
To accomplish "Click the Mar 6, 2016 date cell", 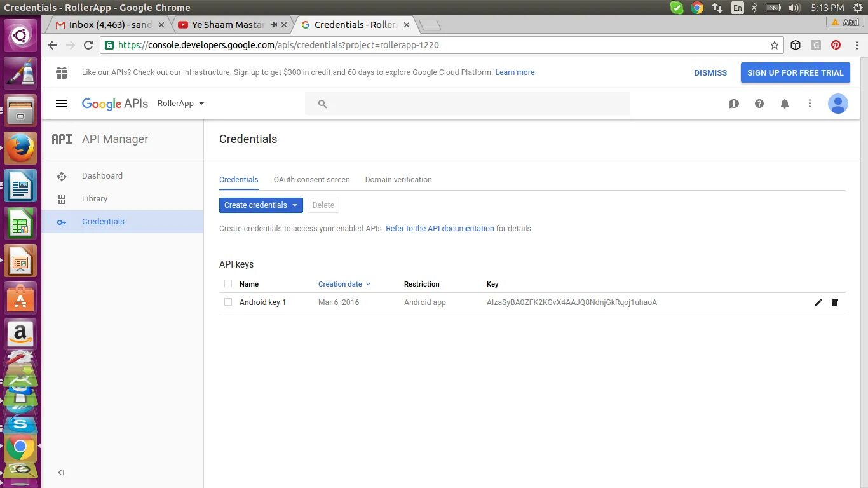I will [x=339, y=302].
